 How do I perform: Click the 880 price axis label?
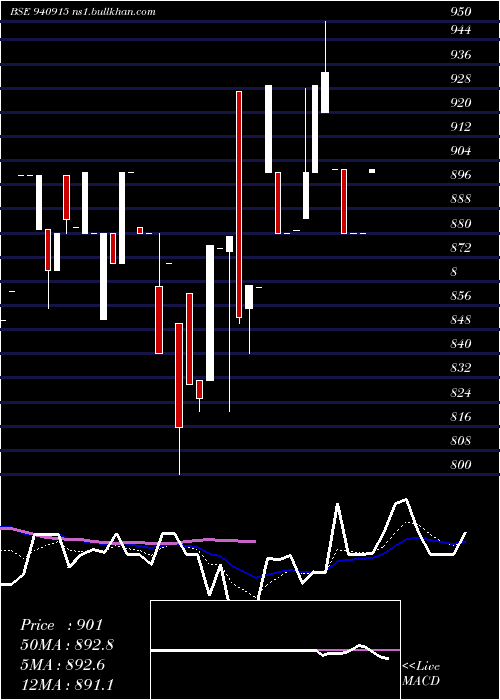461,224
